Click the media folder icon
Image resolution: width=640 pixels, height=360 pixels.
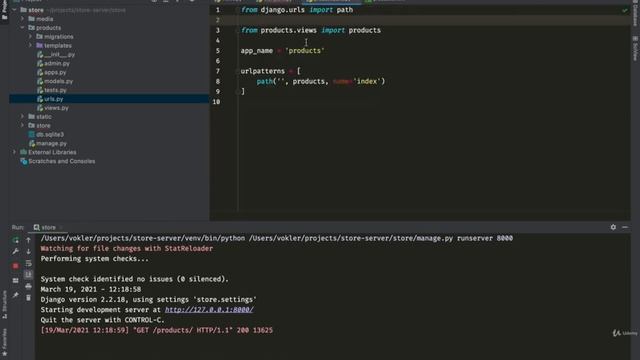(31, 19)
